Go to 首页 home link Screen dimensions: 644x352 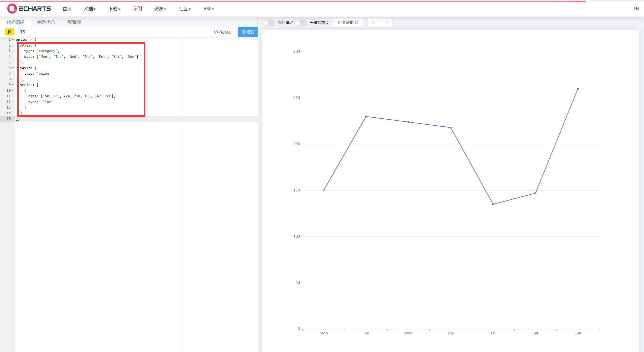67,9
